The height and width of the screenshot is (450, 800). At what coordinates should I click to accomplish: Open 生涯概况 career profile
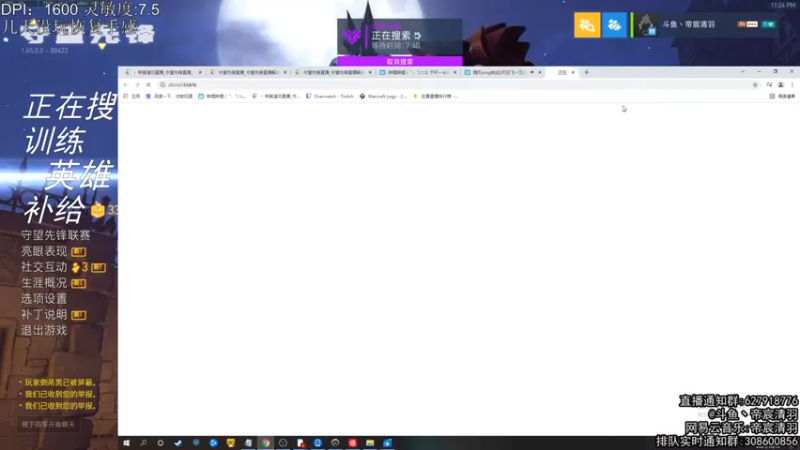(x=44, y=283)
